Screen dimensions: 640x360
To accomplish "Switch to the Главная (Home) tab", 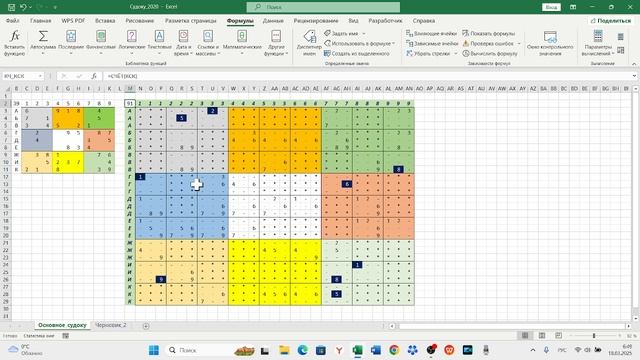I will 41,20.
